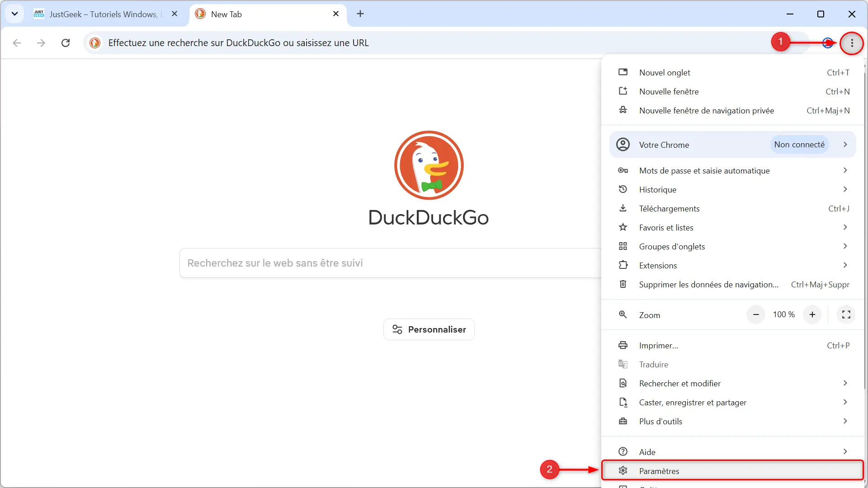Viewport: 868px width, 488px height.
Task: Click the Historique clock icon
Action: click(623, 189)
